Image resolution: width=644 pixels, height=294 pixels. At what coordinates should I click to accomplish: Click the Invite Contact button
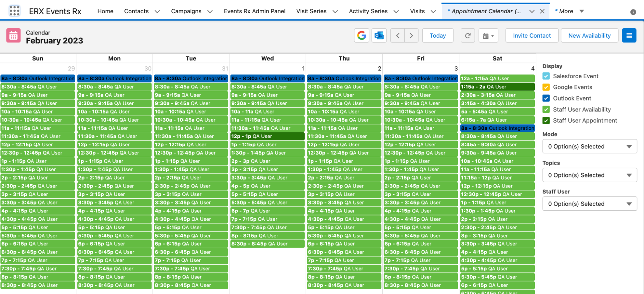coord(532,35)
